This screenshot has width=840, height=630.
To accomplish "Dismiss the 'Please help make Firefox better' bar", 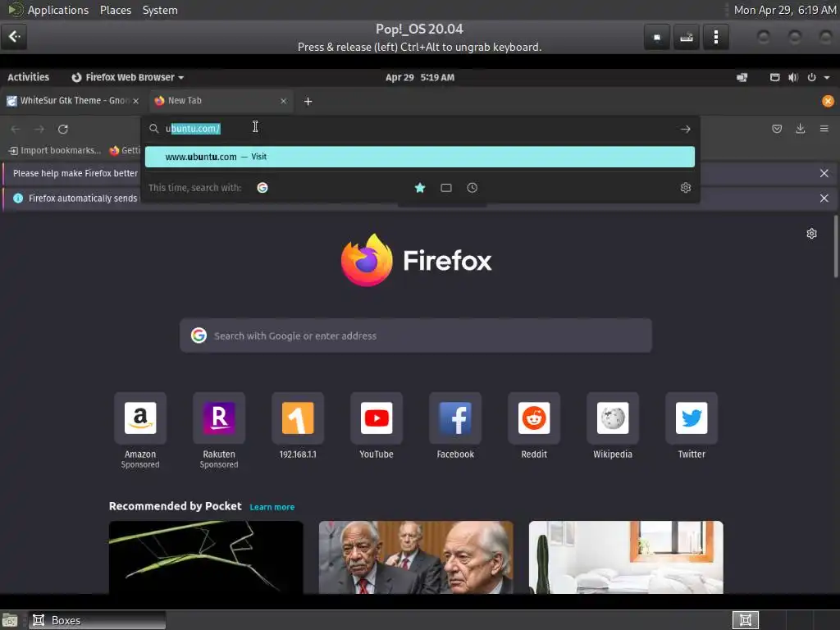I will (824, 173).
